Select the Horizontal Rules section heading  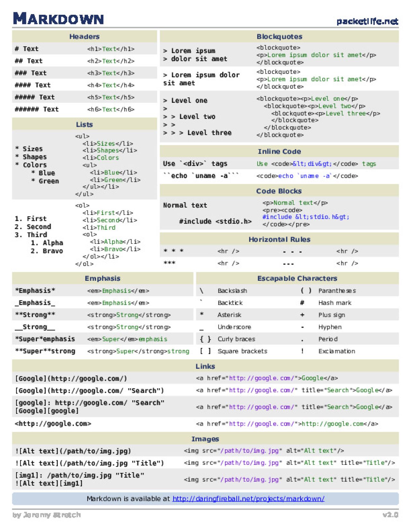pos(279,239)
